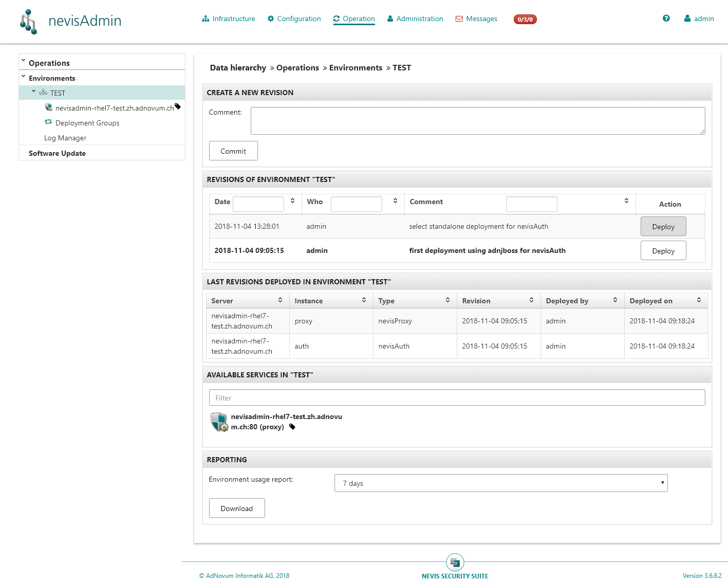Open the Messages menu

[476, 19]
